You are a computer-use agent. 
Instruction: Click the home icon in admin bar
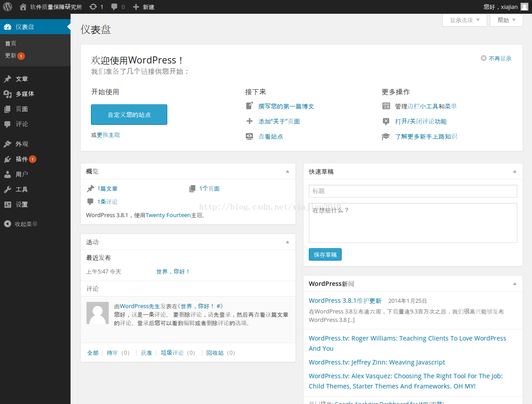(23, 7)
